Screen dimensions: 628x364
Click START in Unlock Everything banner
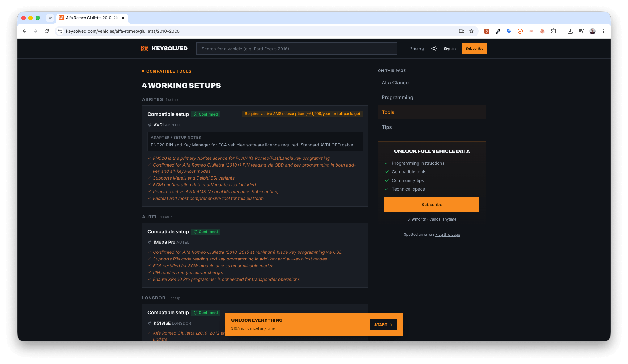point(383,324)
